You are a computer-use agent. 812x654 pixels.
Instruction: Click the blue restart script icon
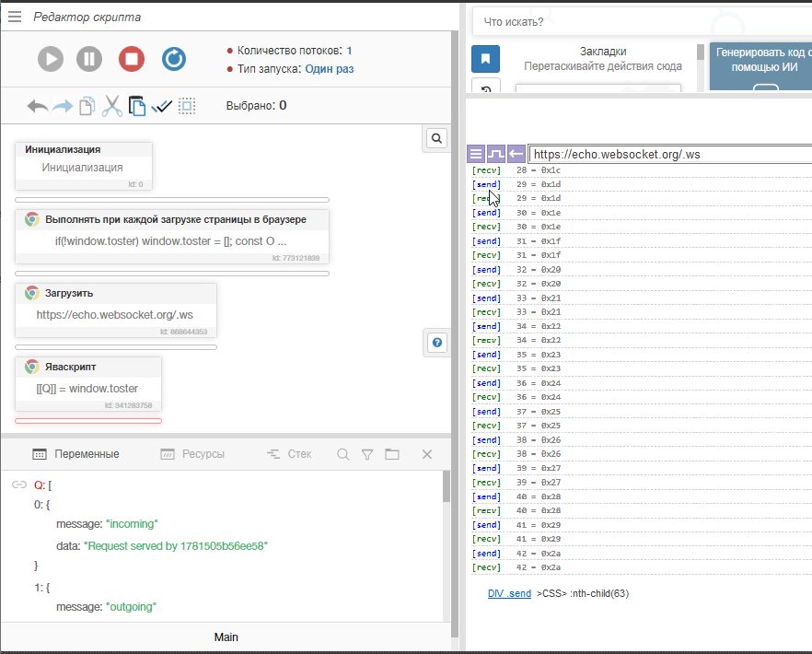point(174,59)
